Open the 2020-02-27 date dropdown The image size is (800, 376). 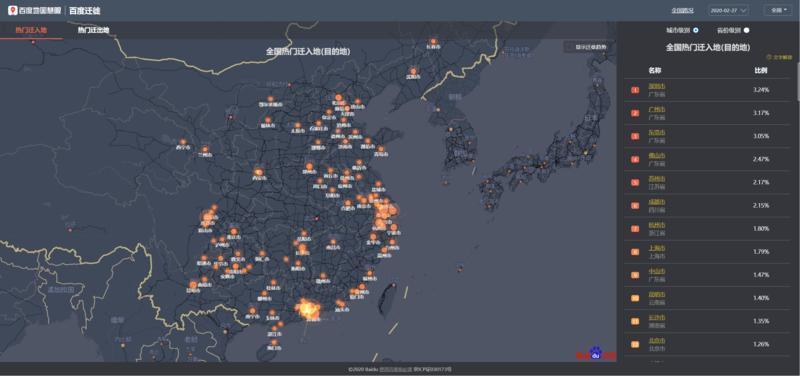[728, 10]
